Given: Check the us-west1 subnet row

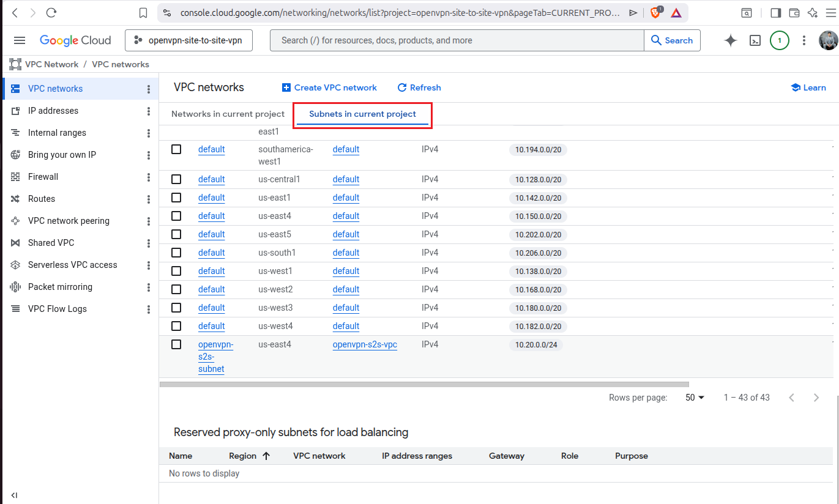Looking at the screenshot, I should point(176,271).
